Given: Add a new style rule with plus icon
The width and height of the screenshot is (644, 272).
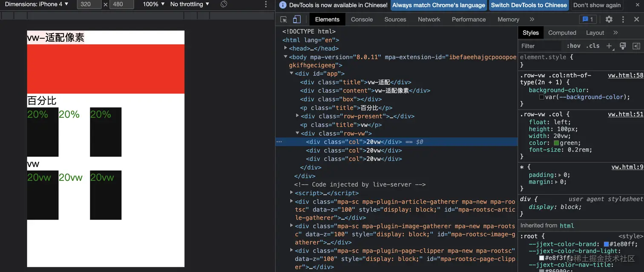Looking at the screenshot, I should (609, 46).
